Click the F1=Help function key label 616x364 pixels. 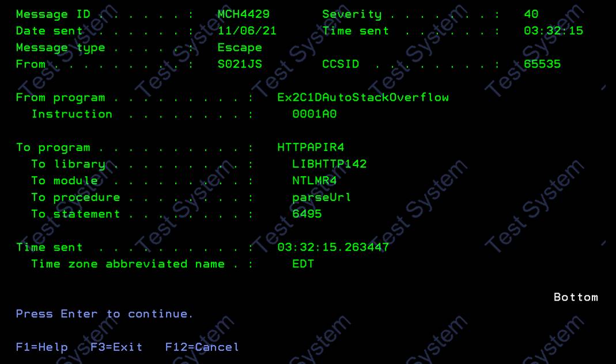[x=41, y=347]
